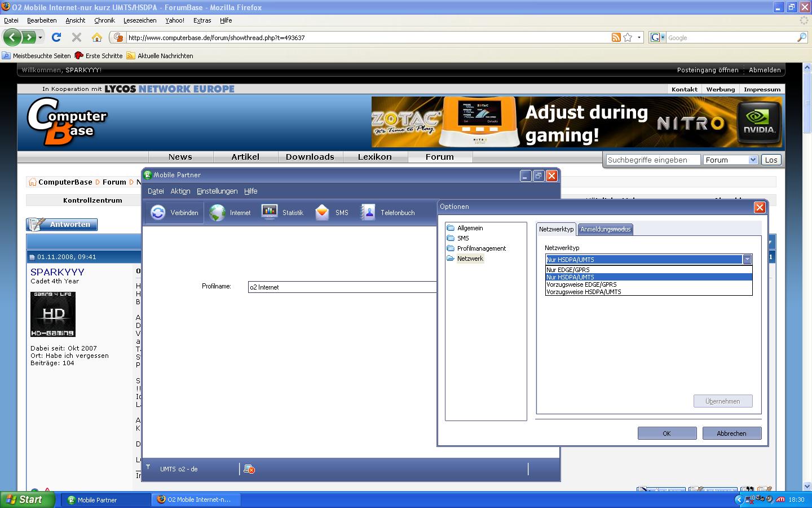Click the Profilname field showing o2 Internet

click(342, 287)
